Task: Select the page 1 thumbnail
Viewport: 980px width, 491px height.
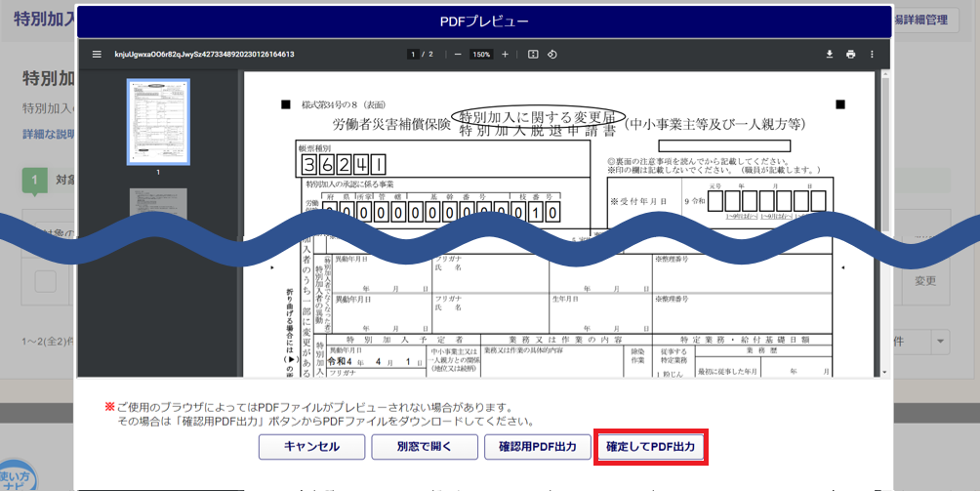Action: tap(158, 122)
